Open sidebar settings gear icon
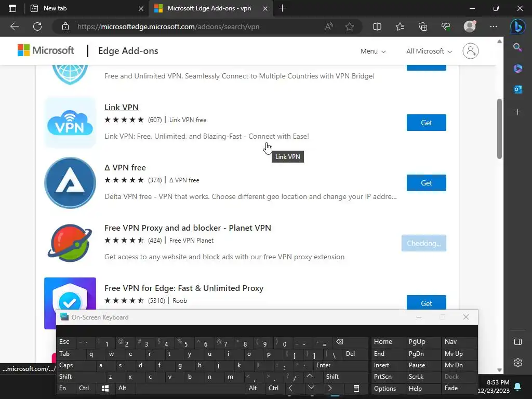 click(518, 362)
